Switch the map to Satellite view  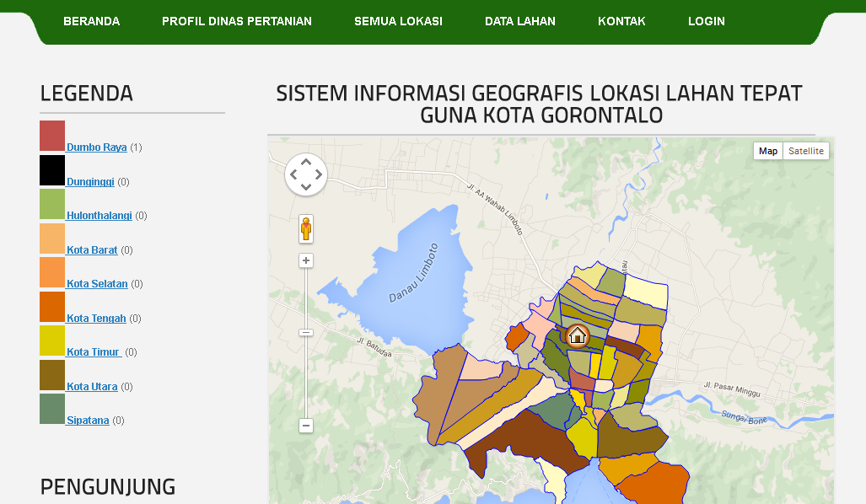[805, 150]
